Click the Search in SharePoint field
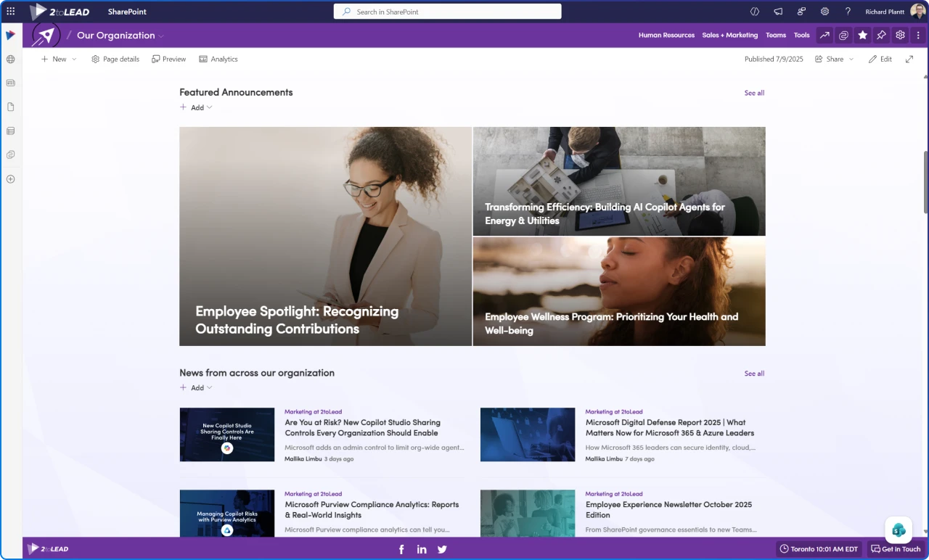This screenshot has height=560, width=929. click(x=447, y=11)
